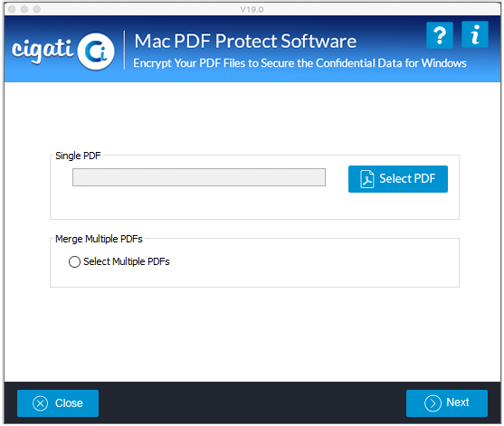
Task: Open the Help question mark icon
Action: (x=440, y=35)
